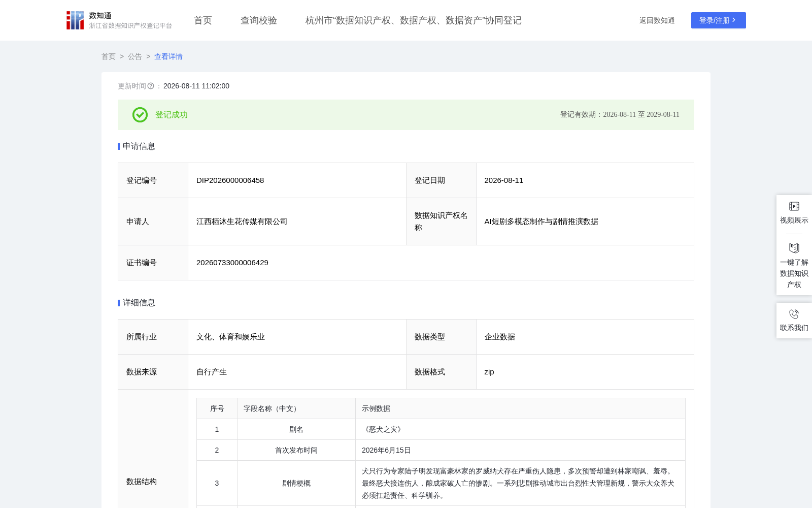Viewport: 812px width, 508px height.
Task: Select the 剧情梗概 sample description text
Action: point(518,483)
